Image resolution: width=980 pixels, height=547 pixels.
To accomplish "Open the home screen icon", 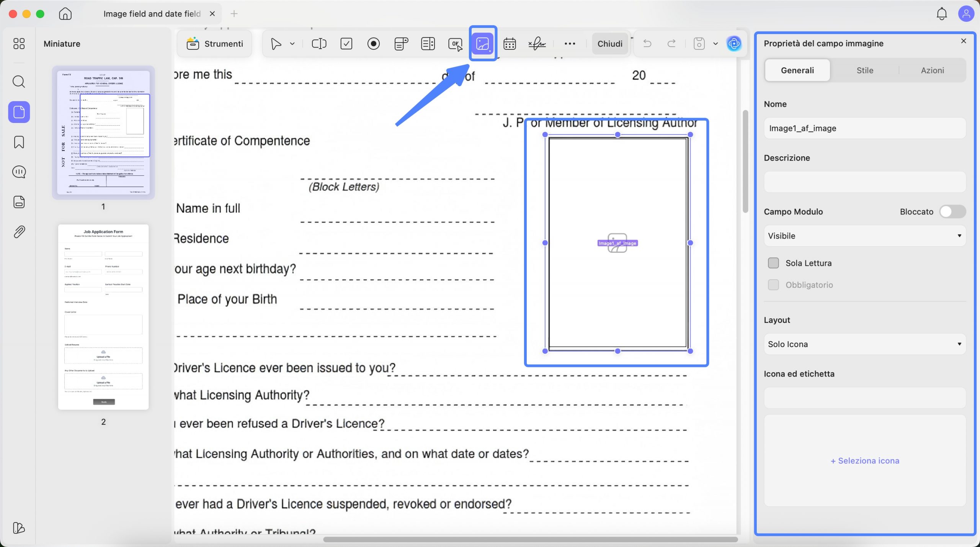I will (65, 14).
